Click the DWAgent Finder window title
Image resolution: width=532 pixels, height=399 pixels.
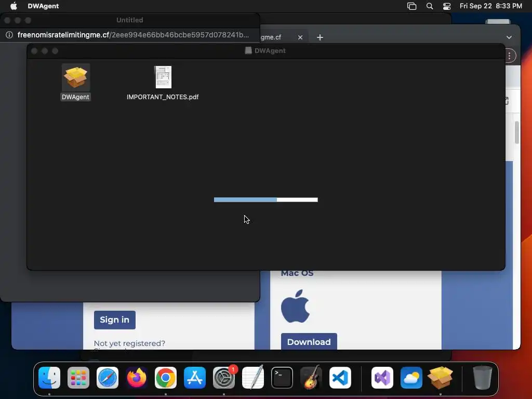270,51
